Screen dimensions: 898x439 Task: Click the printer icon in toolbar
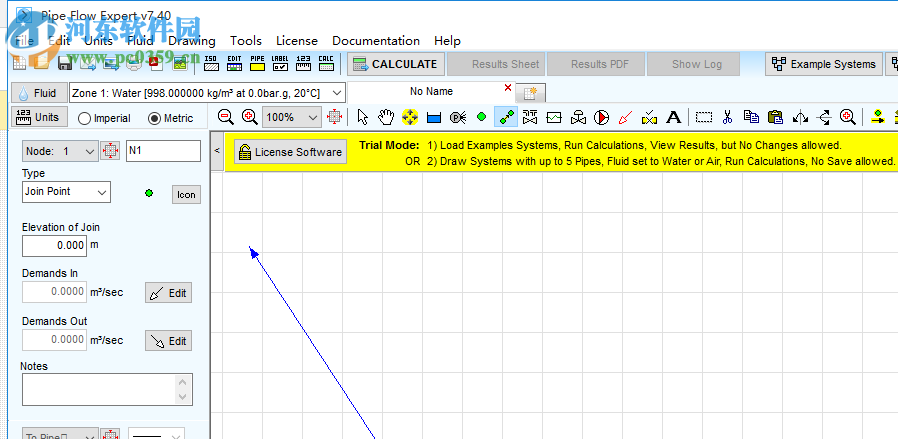133,64
